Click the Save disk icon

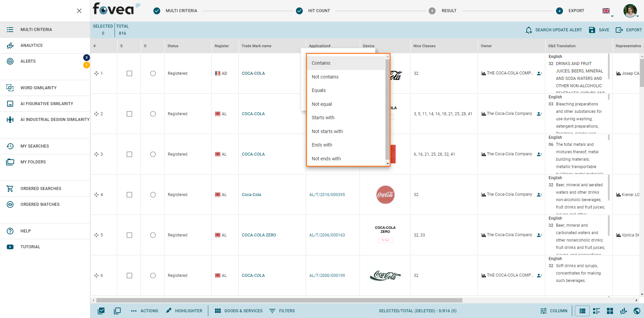pos(592,30)
